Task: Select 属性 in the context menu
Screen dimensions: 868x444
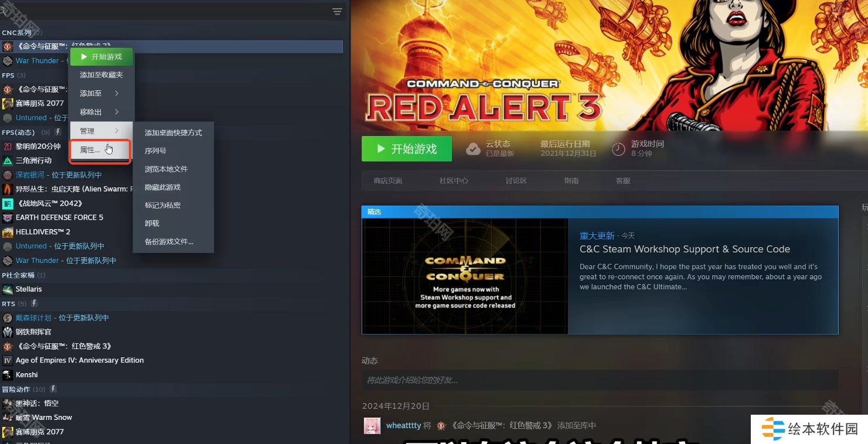Action: click(90, 150)
